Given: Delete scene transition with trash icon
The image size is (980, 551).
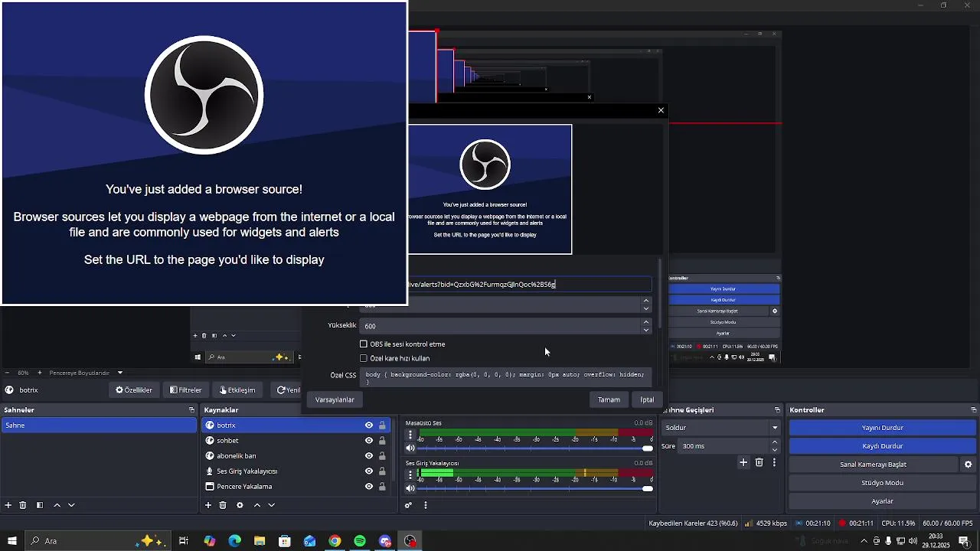Looking at the screenshot, I should [759, 462].
